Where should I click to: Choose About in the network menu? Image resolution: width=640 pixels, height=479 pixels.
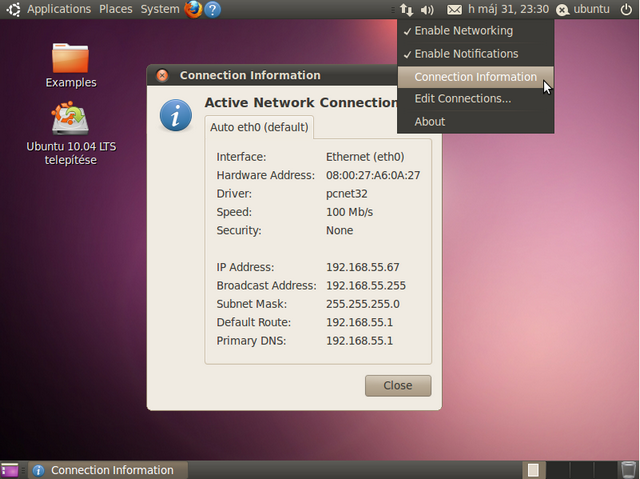tap(430, 122)
